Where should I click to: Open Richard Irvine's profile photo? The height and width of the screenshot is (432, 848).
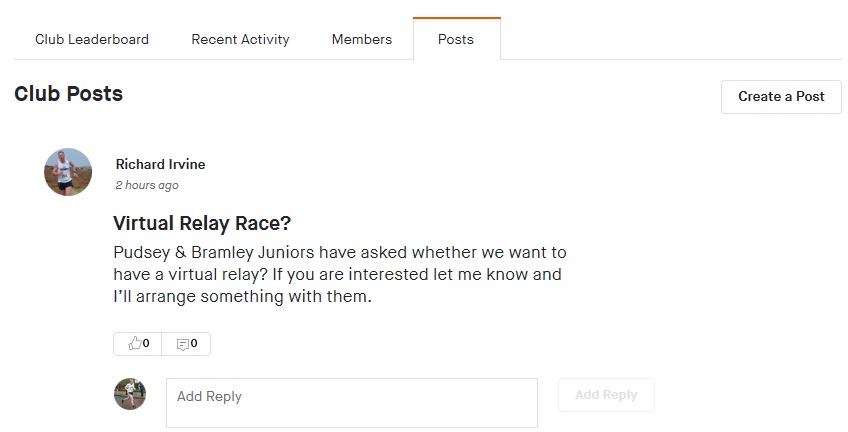[x=68, y=172]
